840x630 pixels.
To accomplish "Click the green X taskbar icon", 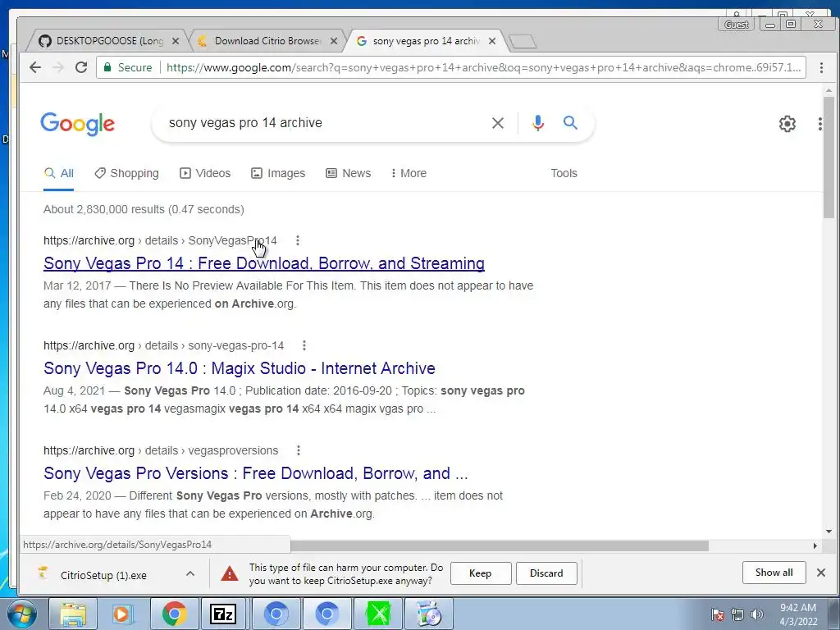I will [x=378, y=614].
